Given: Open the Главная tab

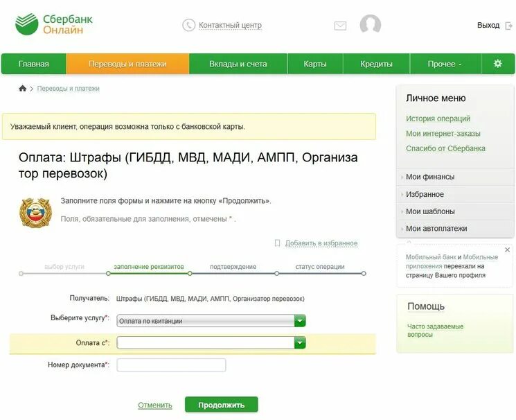Looking at the screenshot, I should click(33, 64).
